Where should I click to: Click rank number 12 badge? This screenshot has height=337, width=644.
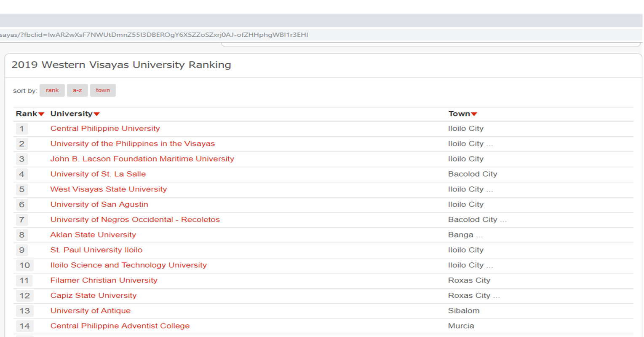[24, 296]
